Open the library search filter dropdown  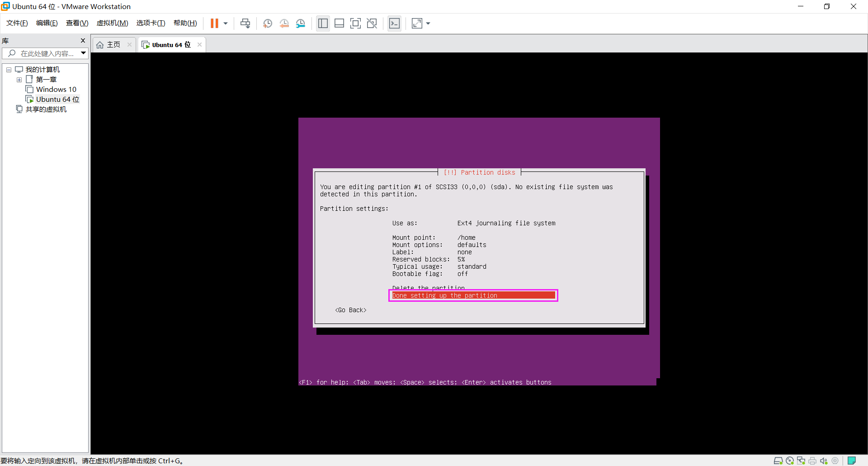(x=83, y=53)
